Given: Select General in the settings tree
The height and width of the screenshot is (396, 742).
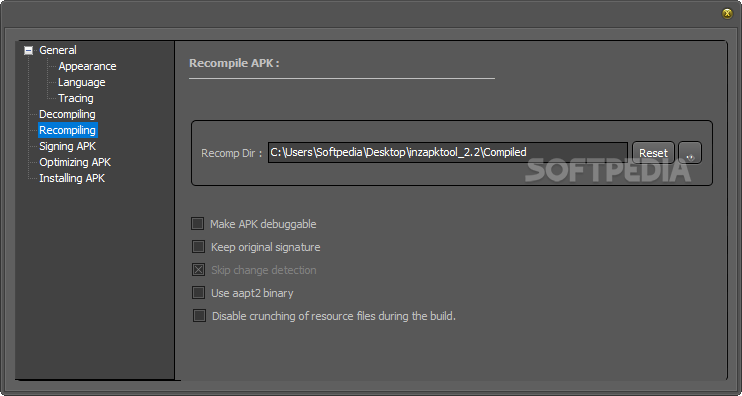Looking at the screenshot, I should pyautogui.click(x=58, y=50).
